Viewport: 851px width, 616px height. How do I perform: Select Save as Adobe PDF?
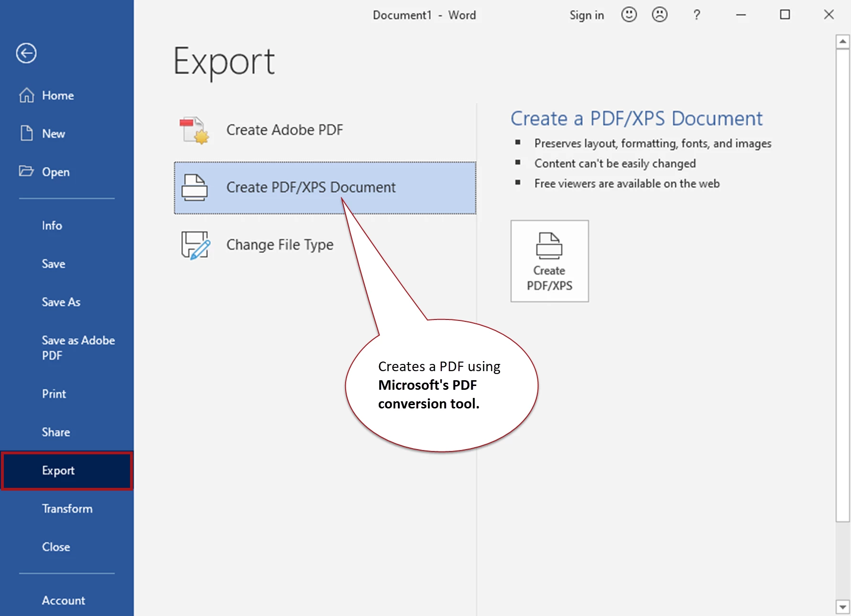[78, 348]
